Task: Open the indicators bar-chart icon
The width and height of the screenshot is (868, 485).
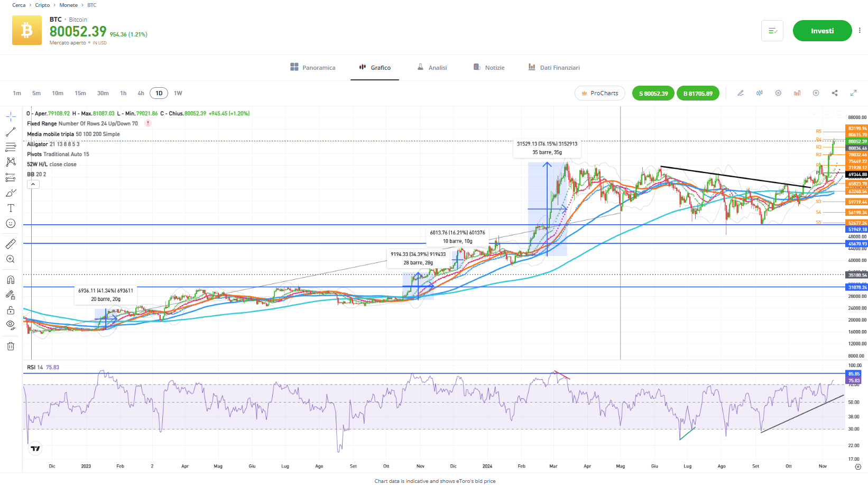Action: tap(797, 93)
